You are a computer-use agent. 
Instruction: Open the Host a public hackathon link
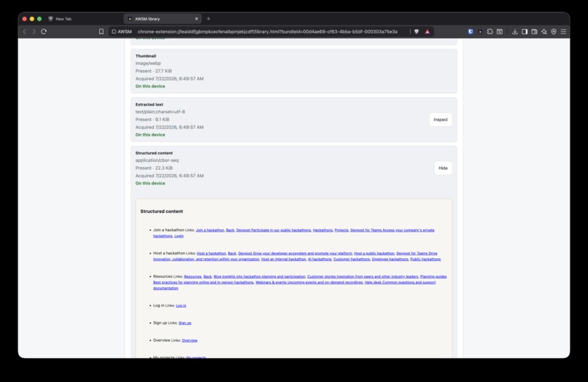374,254
